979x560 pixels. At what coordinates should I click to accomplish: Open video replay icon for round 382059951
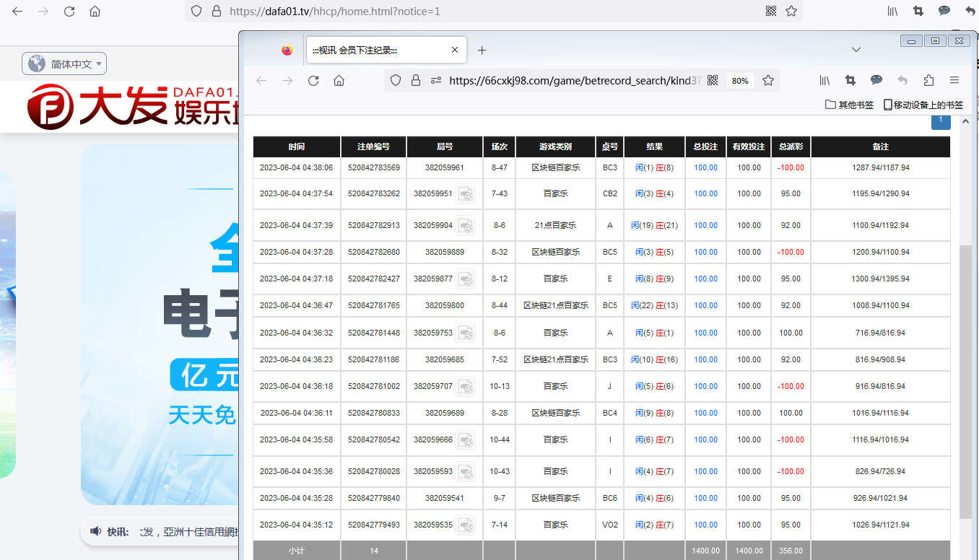tap(466, 194)
